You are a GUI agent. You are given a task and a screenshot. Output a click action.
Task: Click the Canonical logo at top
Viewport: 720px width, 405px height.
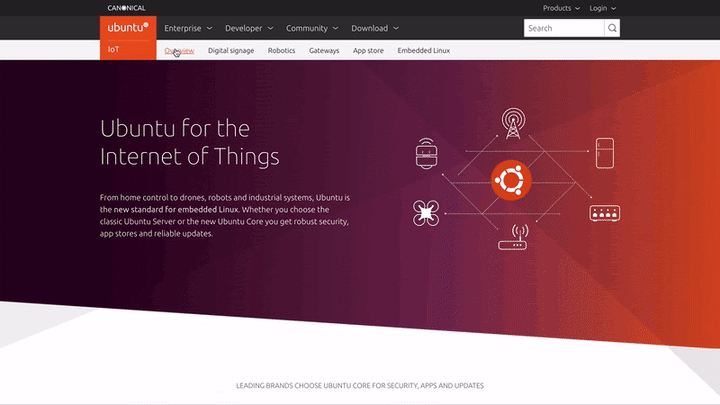click(126, 8)
